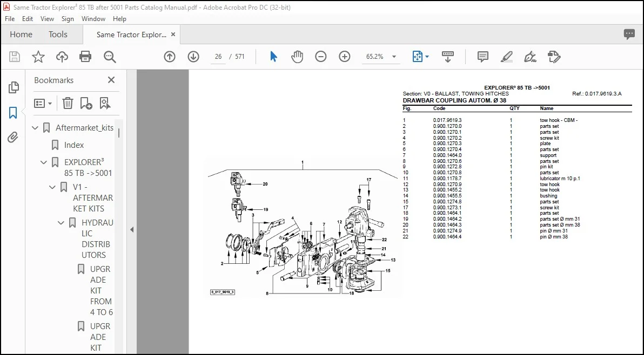Go to the previous page arrow
The height and width of the screenshot is (355, 644).
tap(170, 57)
